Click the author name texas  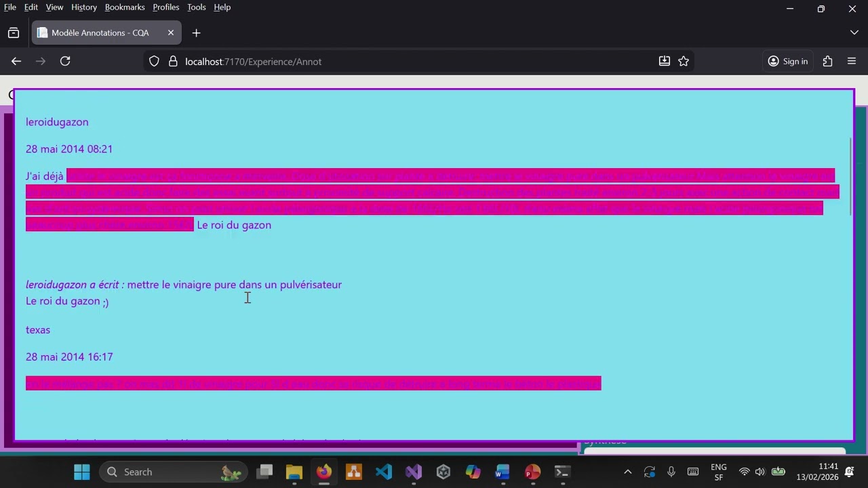(x=38, y=330)
